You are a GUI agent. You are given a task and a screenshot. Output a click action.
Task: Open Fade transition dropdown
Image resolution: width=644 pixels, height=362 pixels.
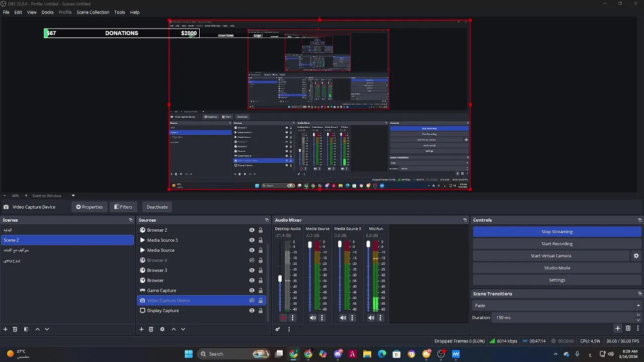click(x=557, y=306)
